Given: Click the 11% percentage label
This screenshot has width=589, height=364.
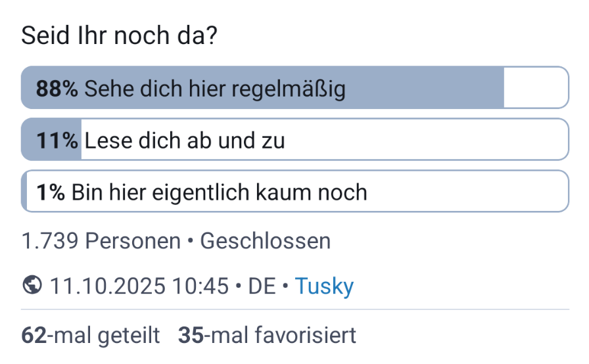Looking at the screenshot, I should [x=57, y=140].
